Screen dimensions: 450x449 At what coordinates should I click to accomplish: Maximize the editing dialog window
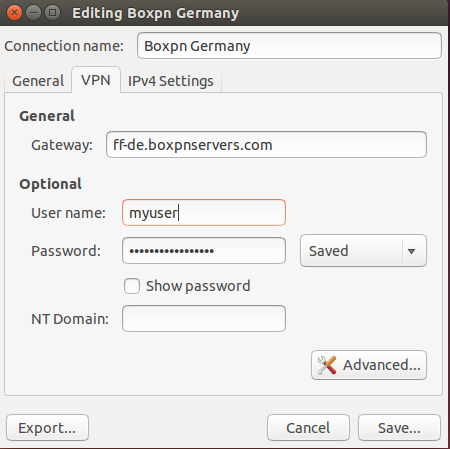pyautogui.click(x=52, y=13)
